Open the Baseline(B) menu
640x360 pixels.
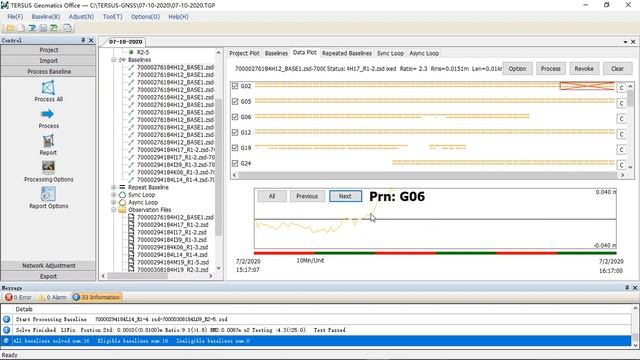click(46, 17)
